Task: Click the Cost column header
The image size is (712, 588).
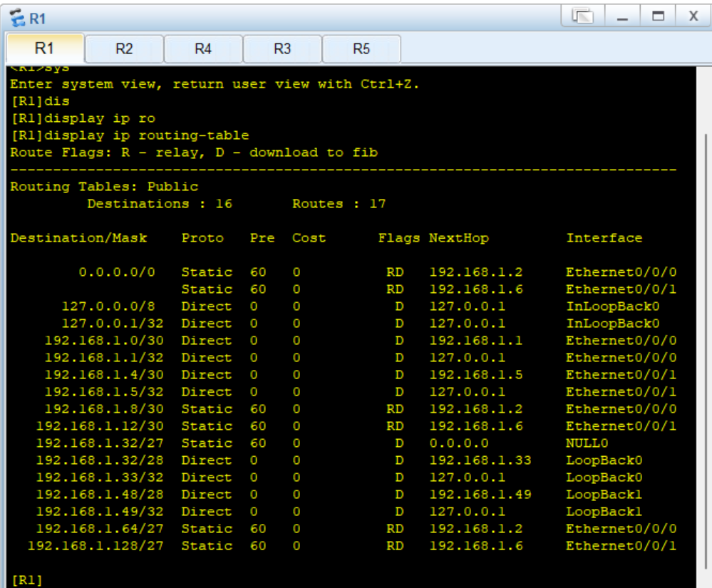Action: pos(309,238)
